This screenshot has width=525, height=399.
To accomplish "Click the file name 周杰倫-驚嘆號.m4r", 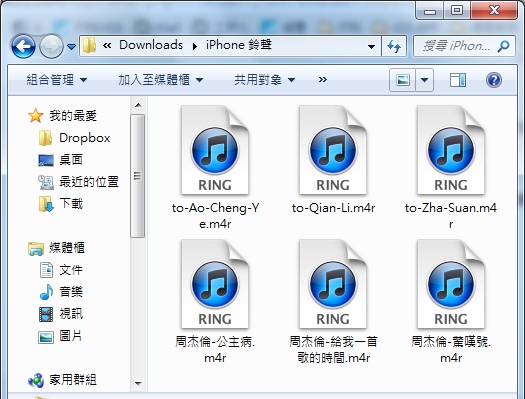I will pos(451,350).
